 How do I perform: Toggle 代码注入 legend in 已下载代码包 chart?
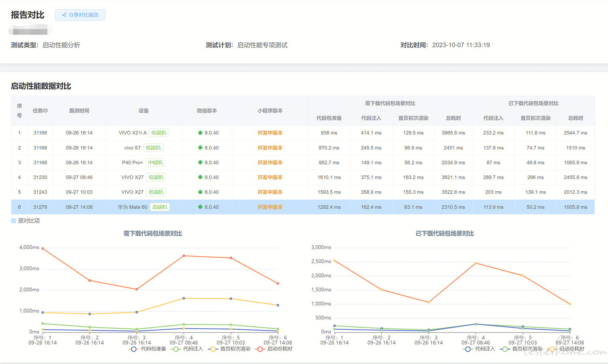[479, 349]
